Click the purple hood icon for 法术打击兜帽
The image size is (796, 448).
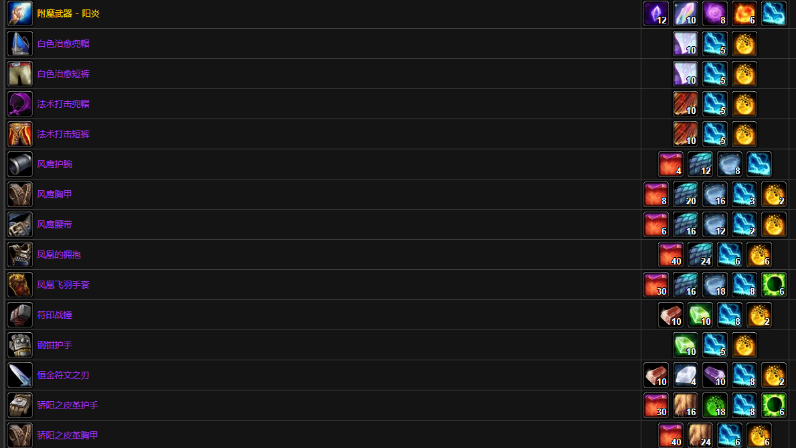tap(20, 104)
